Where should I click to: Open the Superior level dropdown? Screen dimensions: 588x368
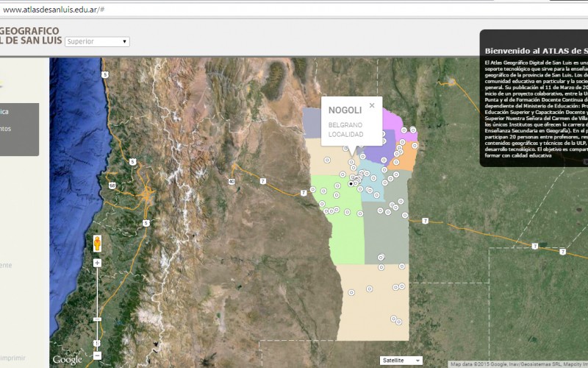[97, 42]
